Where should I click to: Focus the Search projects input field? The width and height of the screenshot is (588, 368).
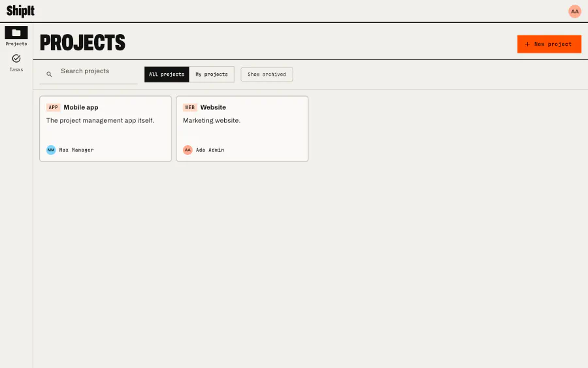point(88,74)
